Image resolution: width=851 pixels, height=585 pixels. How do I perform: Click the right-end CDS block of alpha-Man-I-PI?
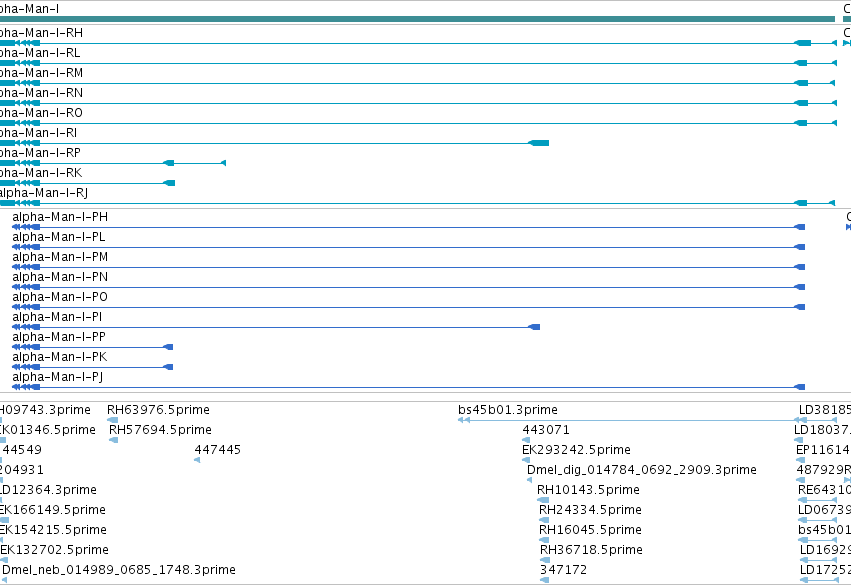click(x=534, y=327)
